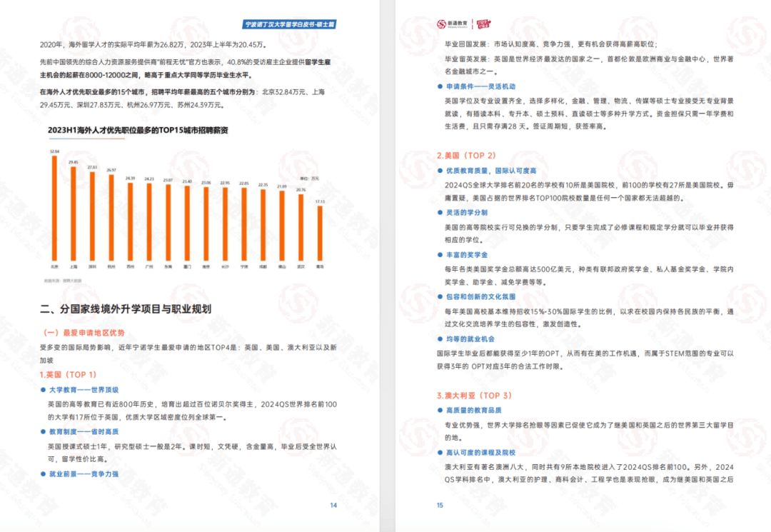This screenshot has height=532, width=771.
Task: Click the line starting 毕业留英发展
Action: (x=589, y=65)
